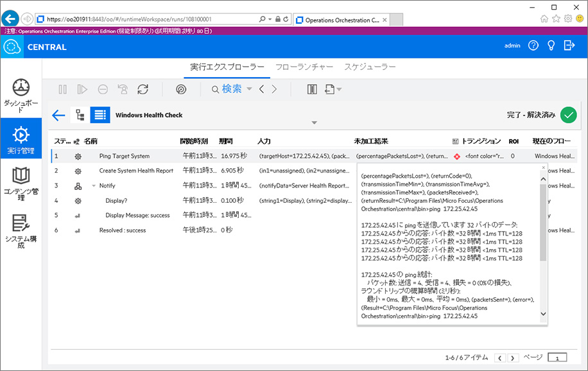Go to next page with the pagination arrow
This screenshot has width=588, height=371.
[x=512, y=358]
